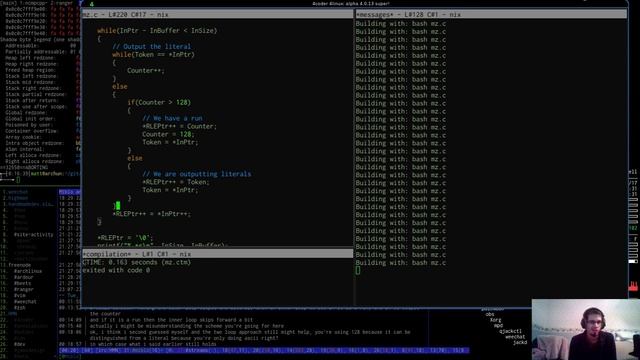Click the red icon in right status bar

(633, 286)
